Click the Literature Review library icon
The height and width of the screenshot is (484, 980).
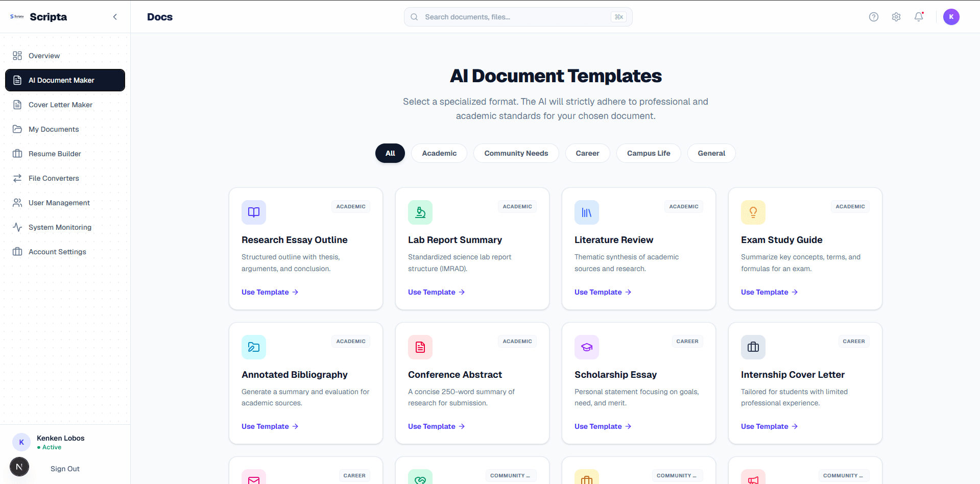coord(587,212)
